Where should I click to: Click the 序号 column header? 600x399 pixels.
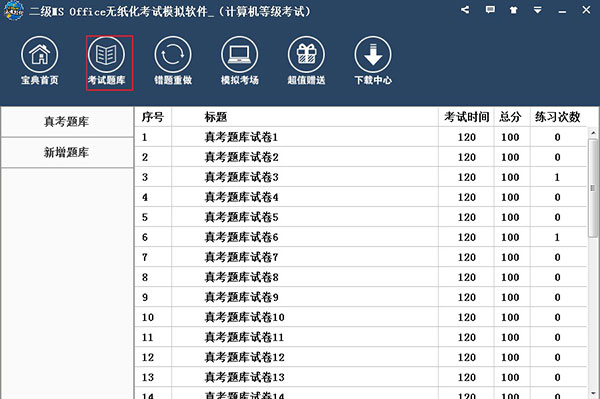tap(153, 117)
